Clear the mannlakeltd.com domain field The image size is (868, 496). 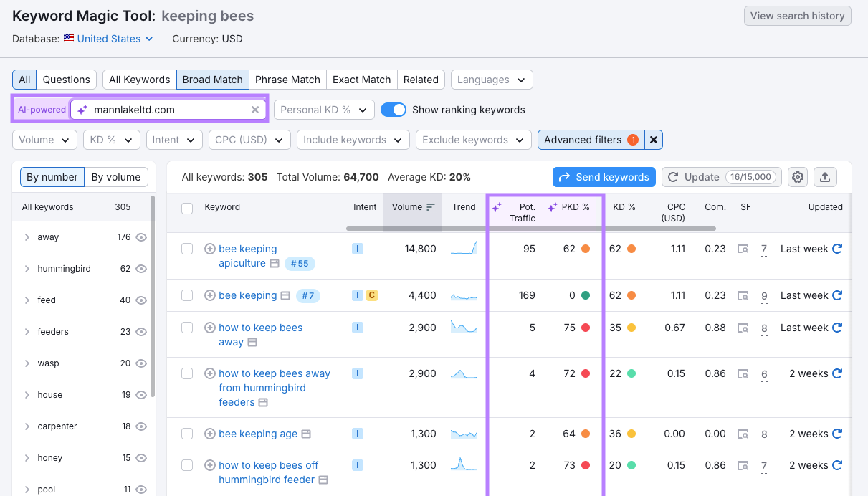(254, 110)
